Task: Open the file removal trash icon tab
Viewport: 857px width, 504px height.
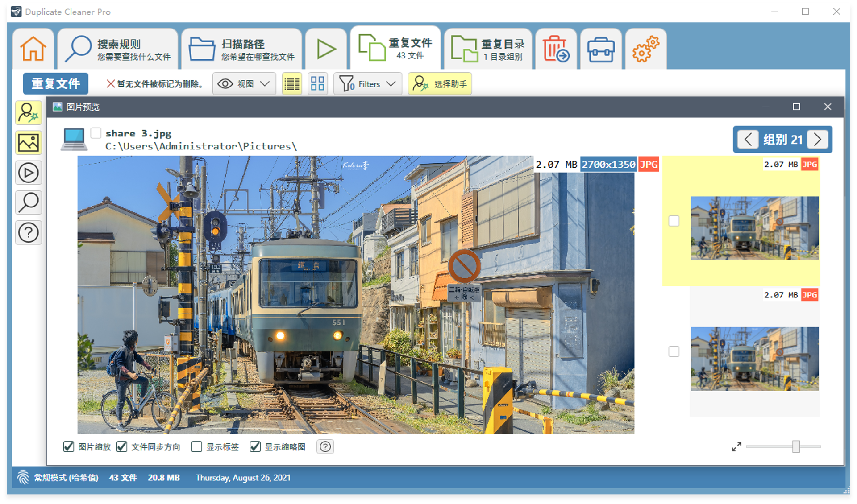Action: pos(556,49)
